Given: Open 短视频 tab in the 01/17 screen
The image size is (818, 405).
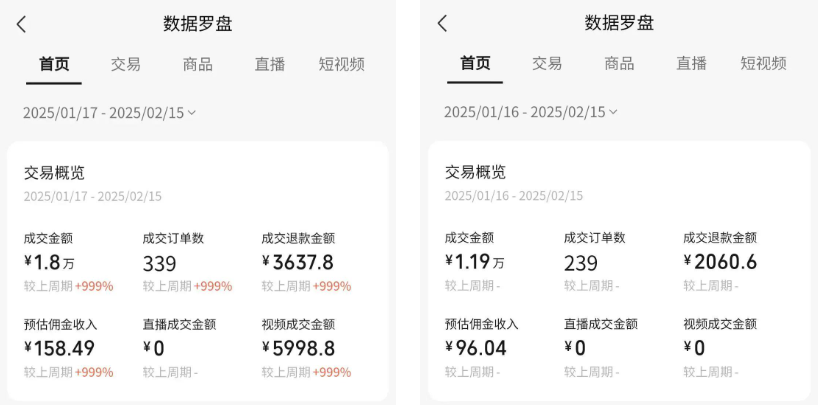Looking at the screenshot, I should pos(341,64).
